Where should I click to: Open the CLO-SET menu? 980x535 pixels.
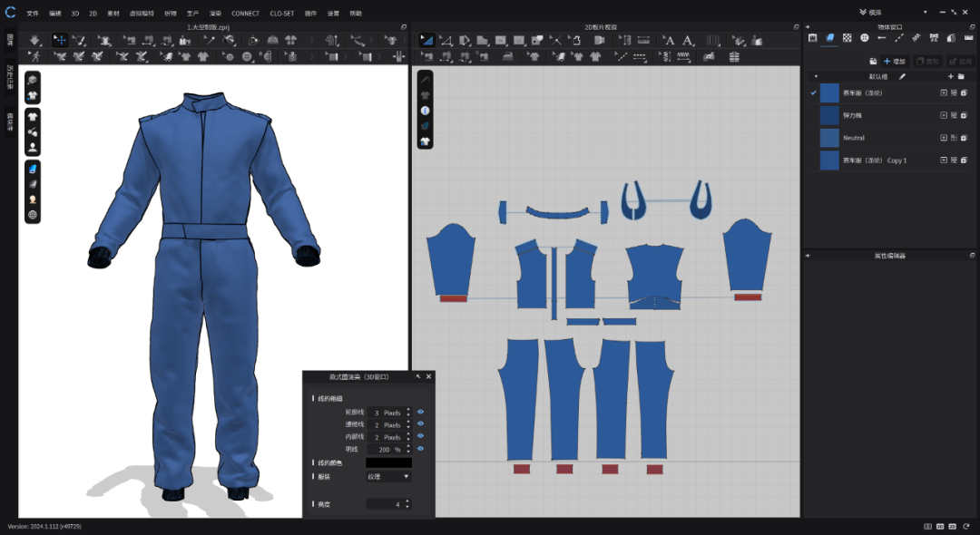tap(282, 14)
